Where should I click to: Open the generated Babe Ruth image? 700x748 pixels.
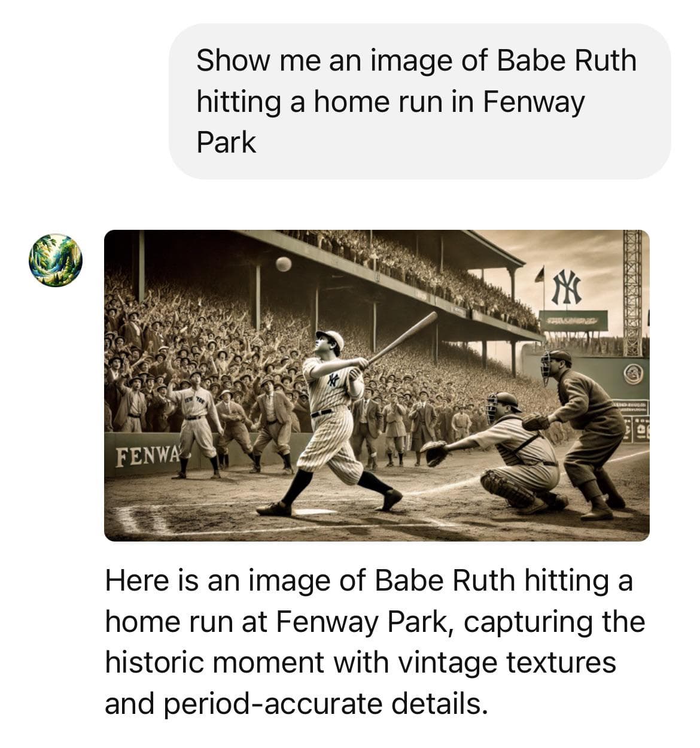pyautogui.click(x=377, y=385)
